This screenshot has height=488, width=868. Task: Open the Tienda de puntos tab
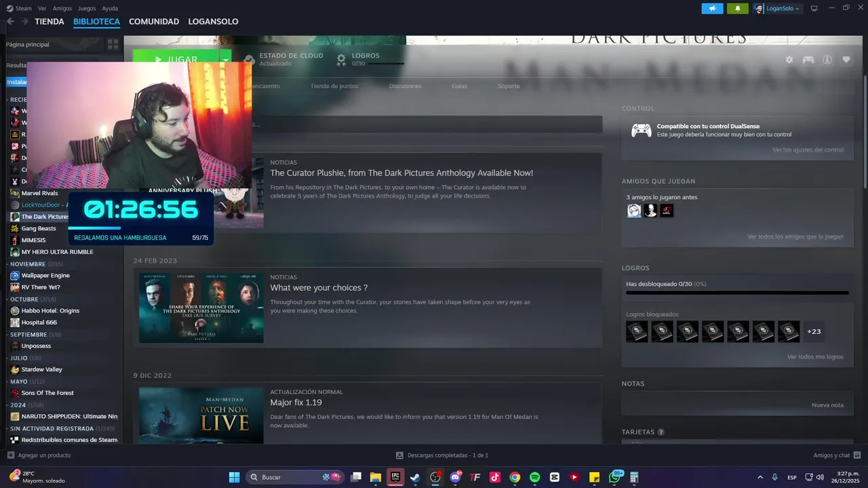(334, 86)
